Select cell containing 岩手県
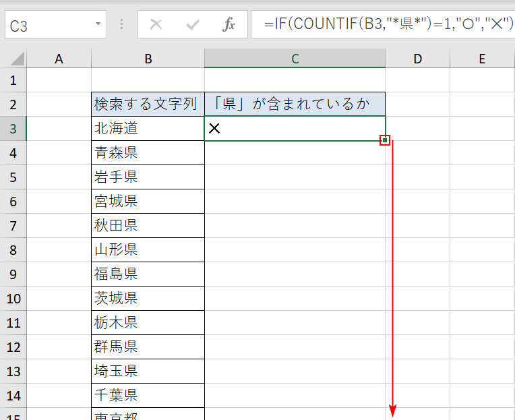 [148, 177]
